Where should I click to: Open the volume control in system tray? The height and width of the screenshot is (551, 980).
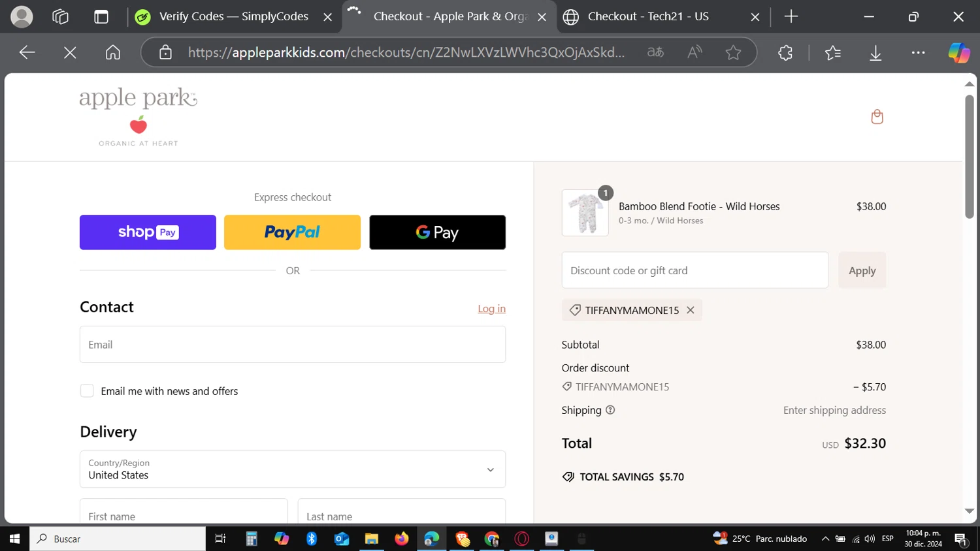[x=870, y=539]
